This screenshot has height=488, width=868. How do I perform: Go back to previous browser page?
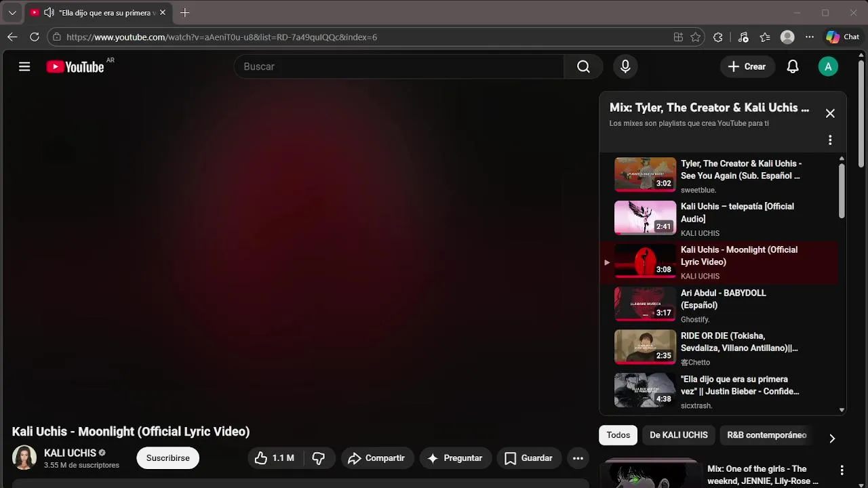coord(12,37)
